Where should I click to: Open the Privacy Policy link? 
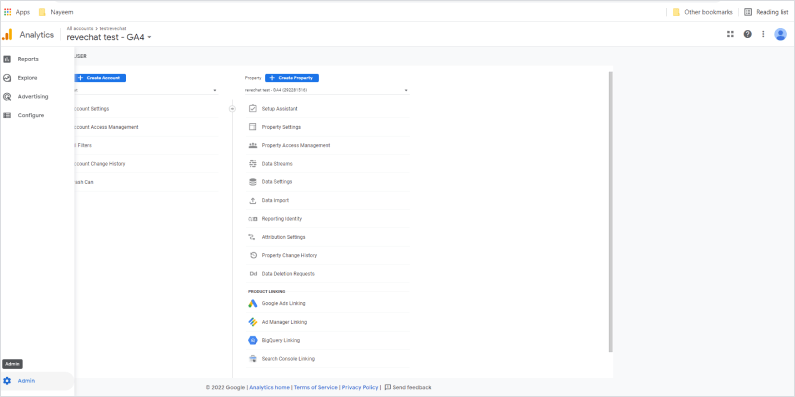(360, 387)
